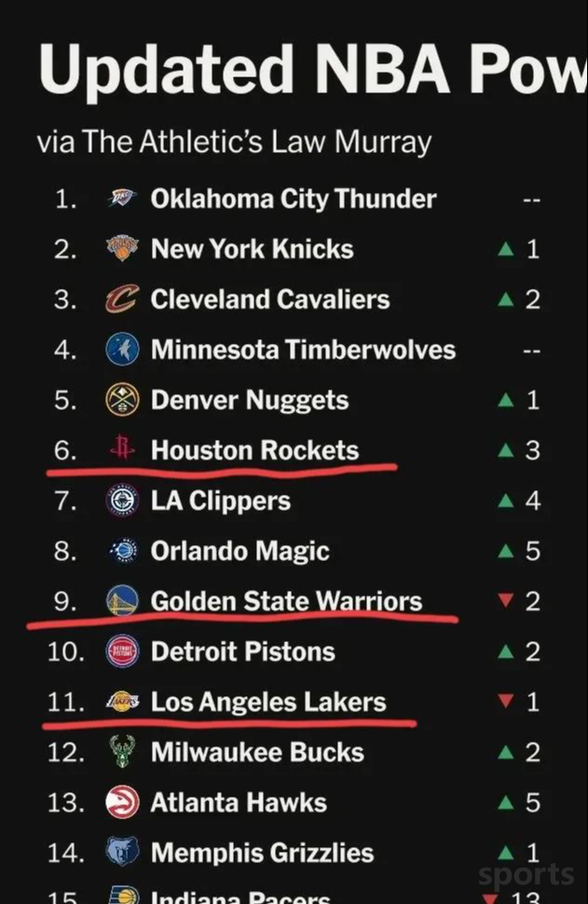Tap the Memphis Grizzlies logo
This screenshot has width=588, height=904.
click(122, 852)
